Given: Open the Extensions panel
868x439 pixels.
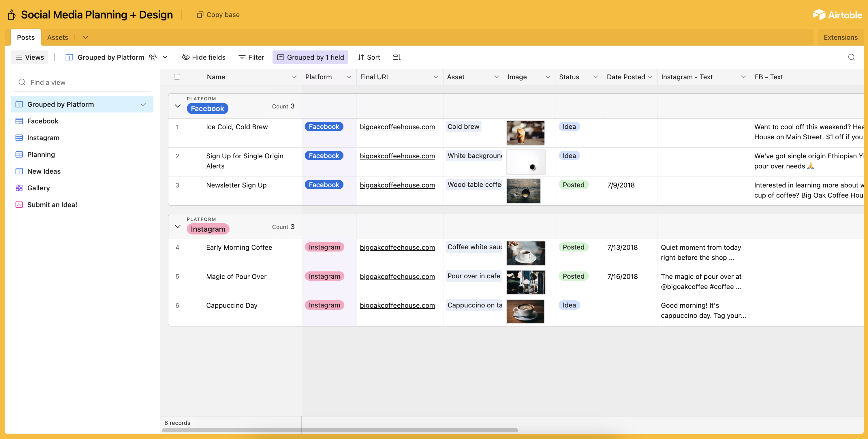Looking at the screenshot, I should [x=840, y=37].
